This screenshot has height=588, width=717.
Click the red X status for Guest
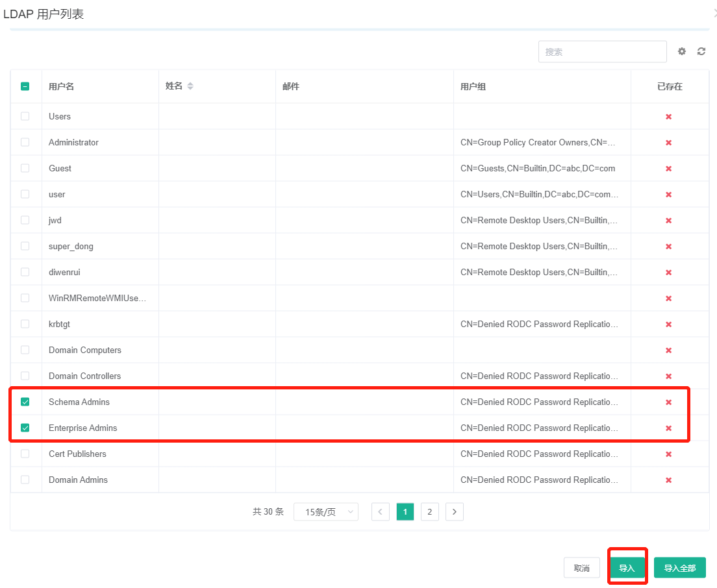point(668,168)
